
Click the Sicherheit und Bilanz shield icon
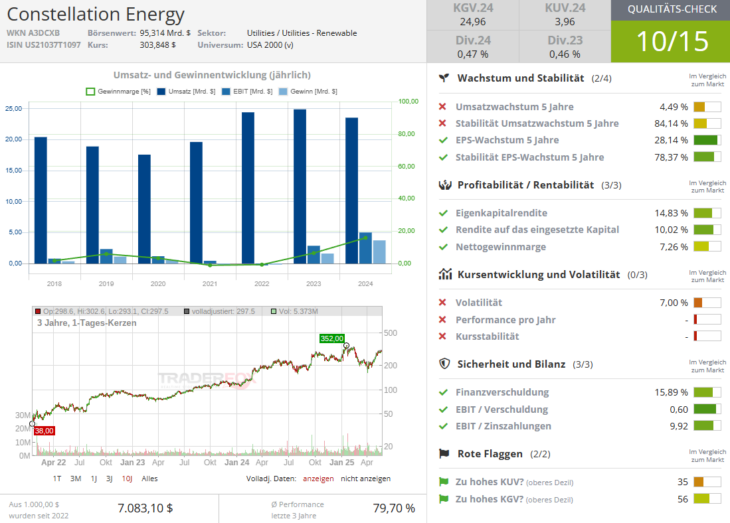click(x=445, y=364)
